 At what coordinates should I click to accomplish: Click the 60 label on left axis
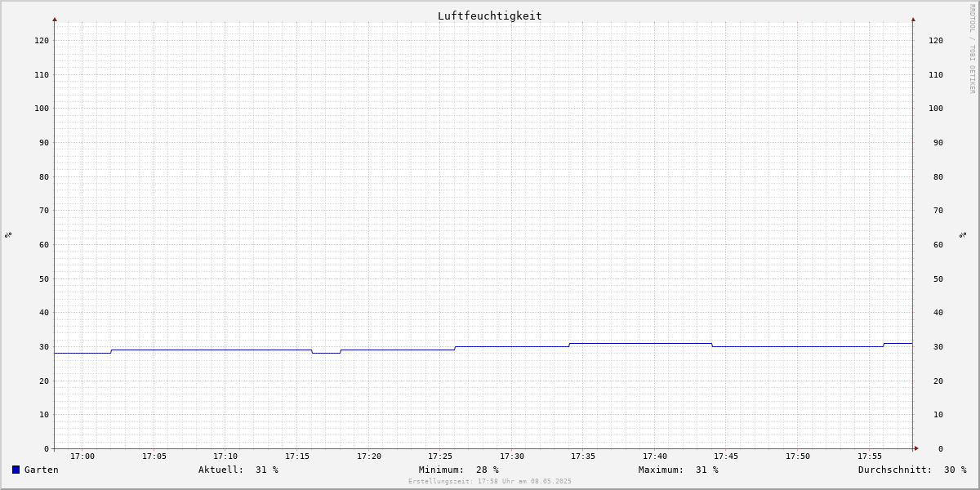(x=44, y=244)
